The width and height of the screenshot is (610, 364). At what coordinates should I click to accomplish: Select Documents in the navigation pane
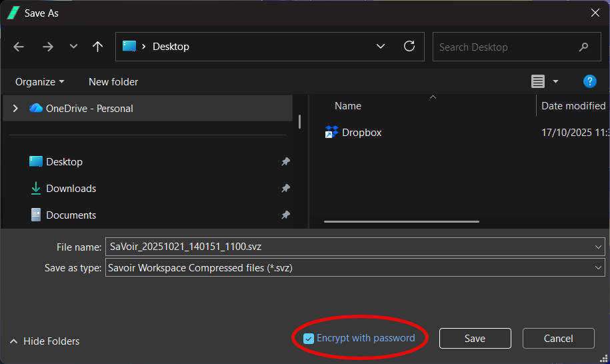71,215
